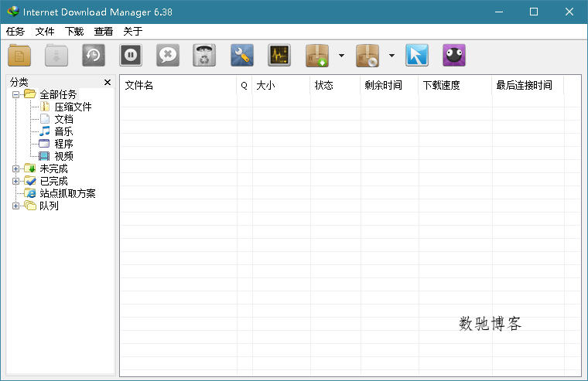Click the Pause/Stop toolbar icon
This screenshot has width=588, height=381.
coord(131,56)
